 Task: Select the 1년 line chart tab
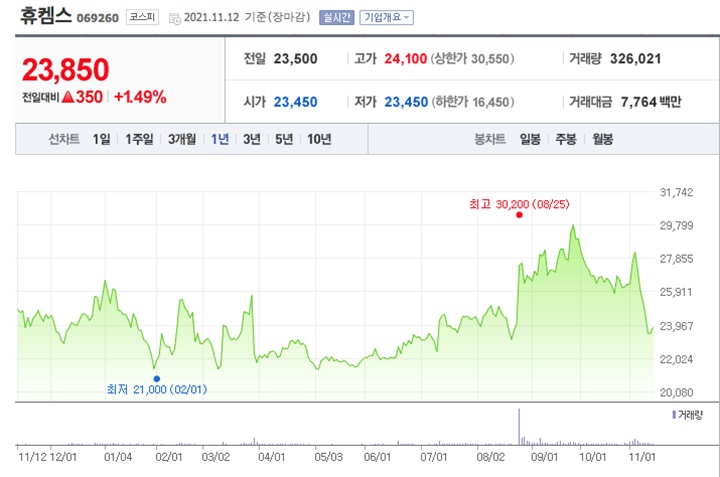219,139
